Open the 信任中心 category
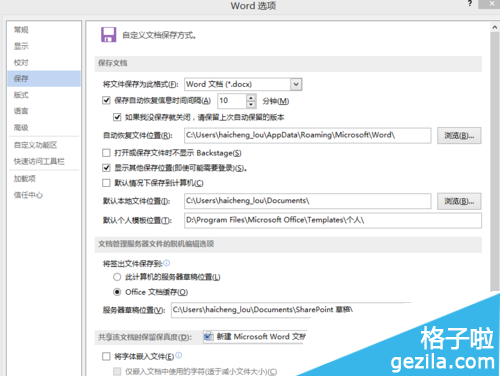 click(28, 195)
